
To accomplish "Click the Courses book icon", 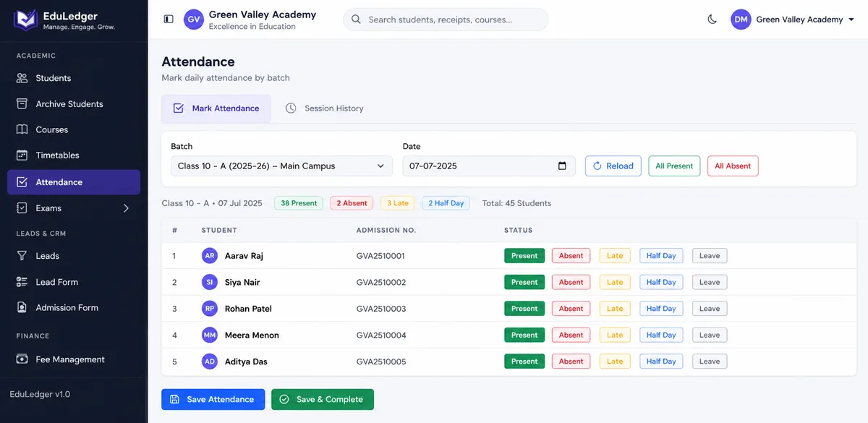I will (22, 129).
